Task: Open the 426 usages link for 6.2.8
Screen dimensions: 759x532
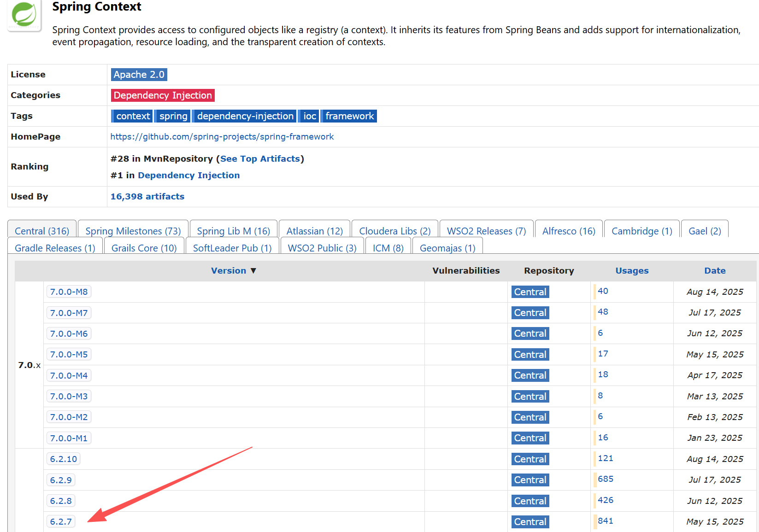Action: point(606,500)
